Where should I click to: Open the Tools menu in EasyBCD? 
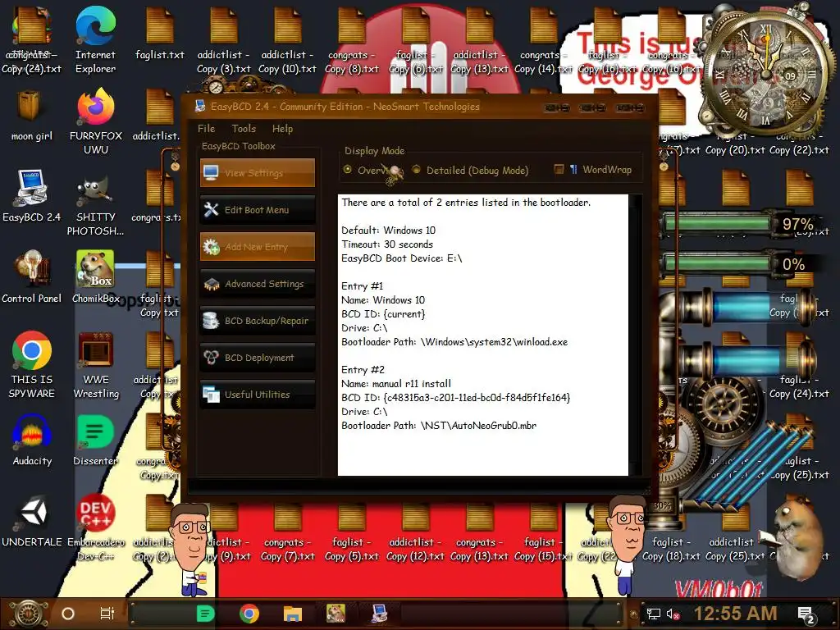244,129
